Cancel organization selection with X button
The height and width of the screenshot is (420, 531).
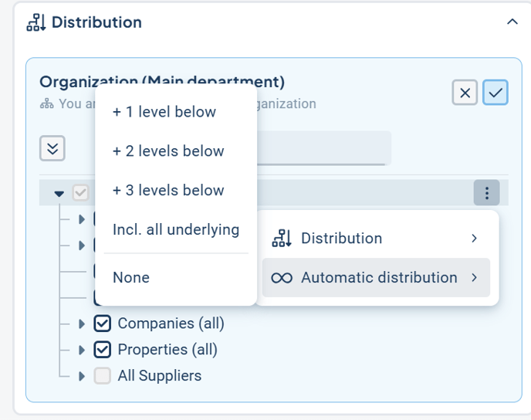pos(465,93)
